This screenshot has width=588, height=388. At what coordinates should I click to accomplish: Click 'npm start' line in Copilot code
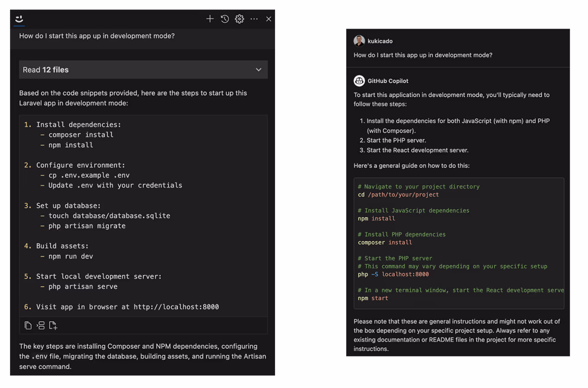point(373,298)
